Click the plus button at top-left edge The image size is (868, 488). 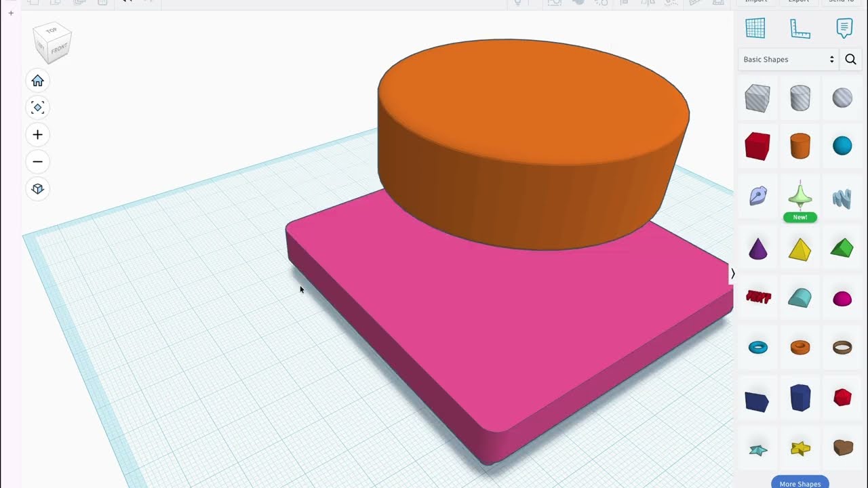(x=11, y=13)
